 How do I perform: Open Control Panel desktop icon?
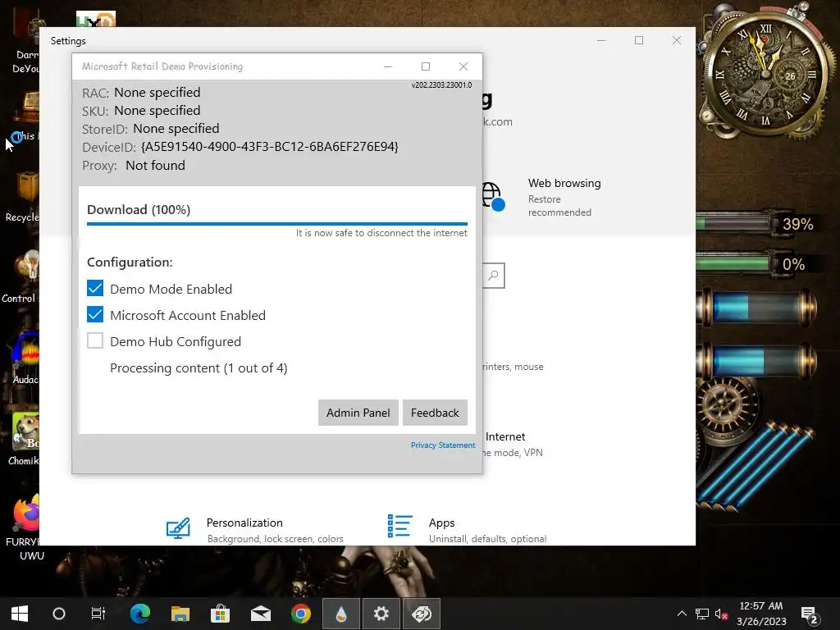(x=21, y=277)
